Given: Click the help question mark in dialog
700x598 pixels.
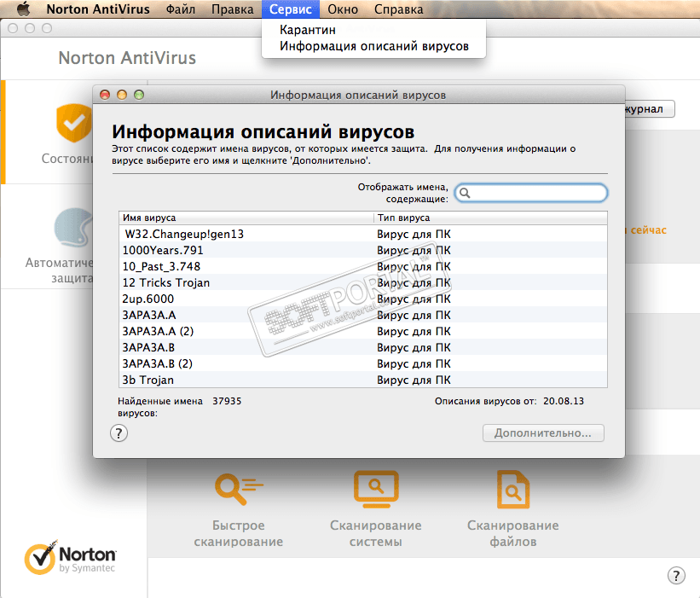Looking at the screenshot, I should [119, 433].
